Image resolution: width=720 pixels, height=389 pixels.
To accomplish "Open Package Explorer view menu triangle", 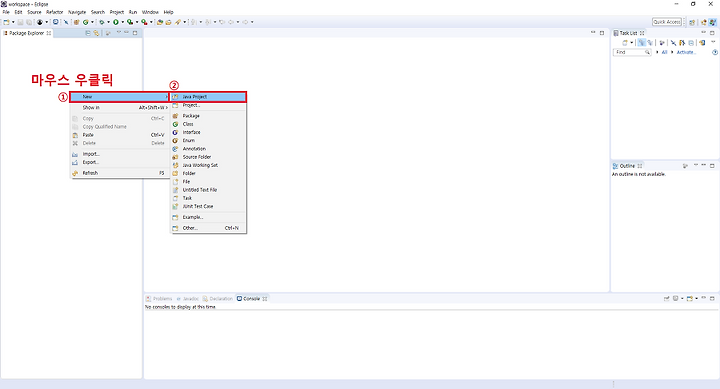I will click(x=119, y=33).
